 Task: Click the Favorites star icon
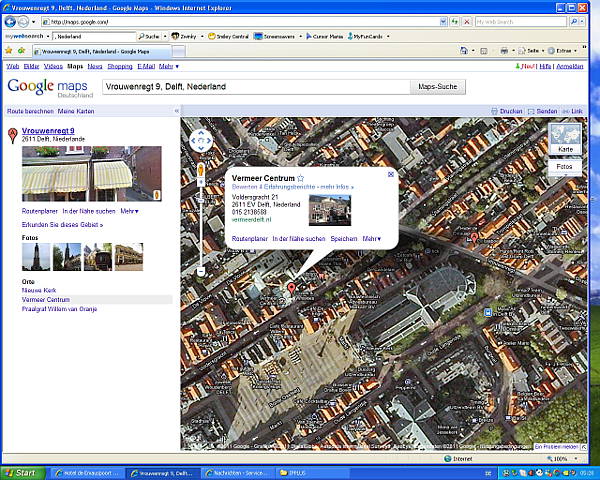tap(8, 51)
